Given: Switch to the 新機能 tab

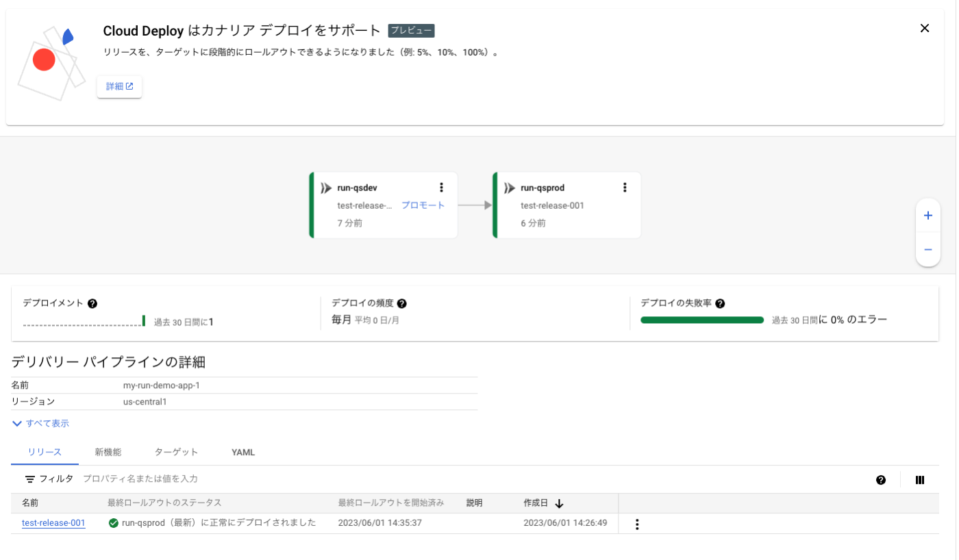Looking at the screenshot, I should tap(108, 452).
